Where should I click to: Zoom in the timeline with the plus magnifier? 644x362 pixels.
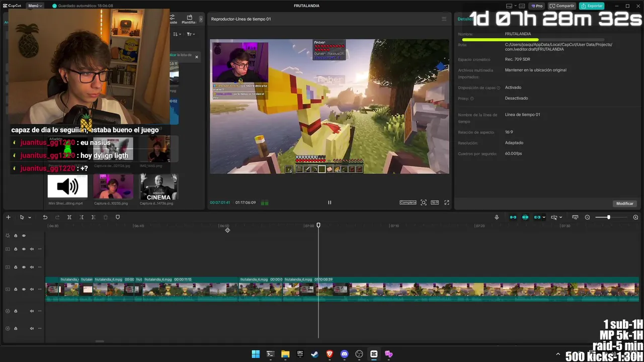click(x=635, y=217)
